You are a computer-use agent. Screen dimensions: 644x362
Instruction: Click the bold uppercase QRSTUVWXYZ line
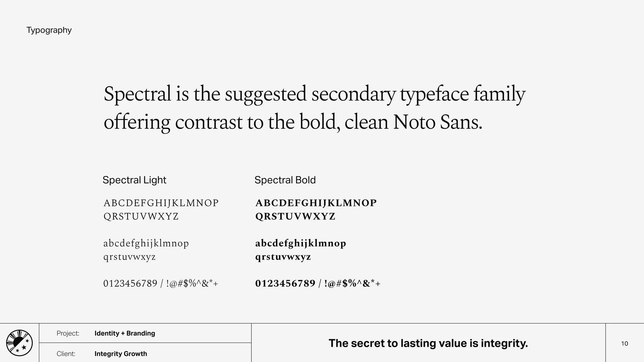pos(295,216)
